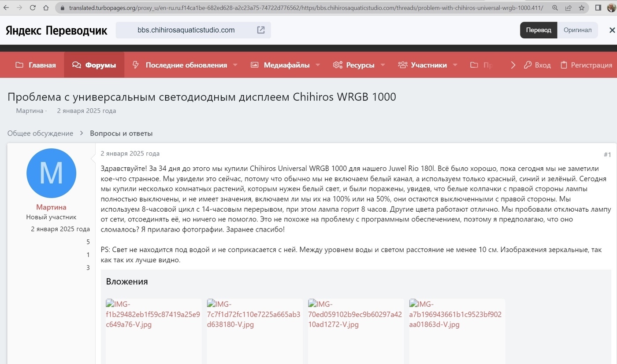Viewport: 617px width, 364px height.
Task: Reload the page with refresh icon
Action: click(33, 8)
